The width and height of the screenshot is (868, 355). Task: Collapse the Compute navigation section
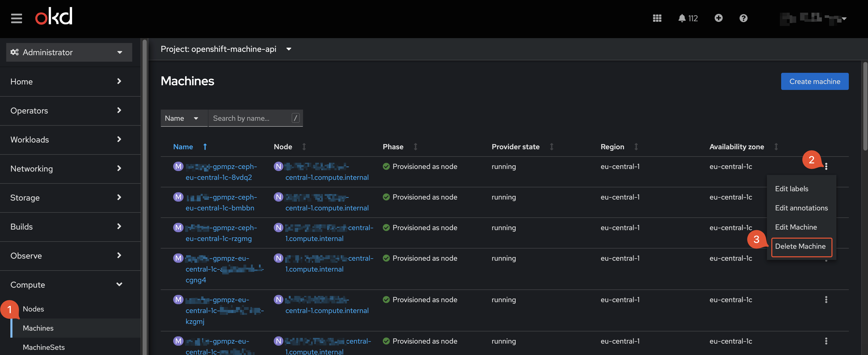pyautogui.click(x=70, y=284)
